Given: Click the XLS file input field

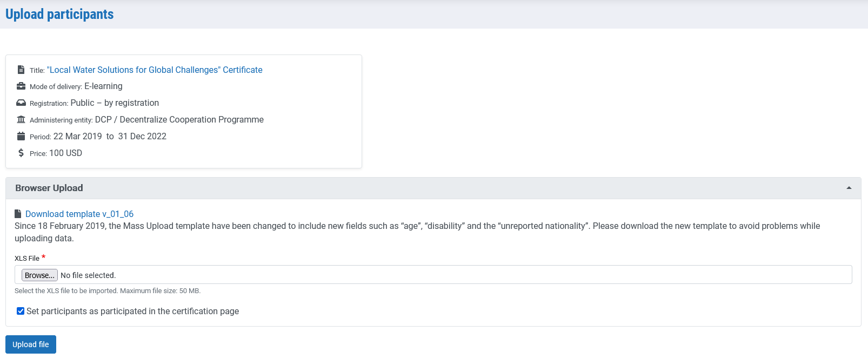Looking at the screenshot, I should click(432, 275).
